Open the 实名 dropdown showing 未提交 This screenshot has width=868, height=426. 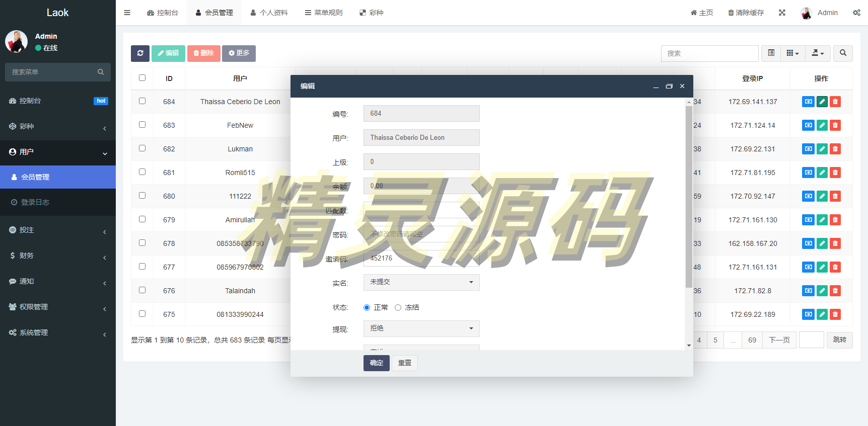click(421, 282)
